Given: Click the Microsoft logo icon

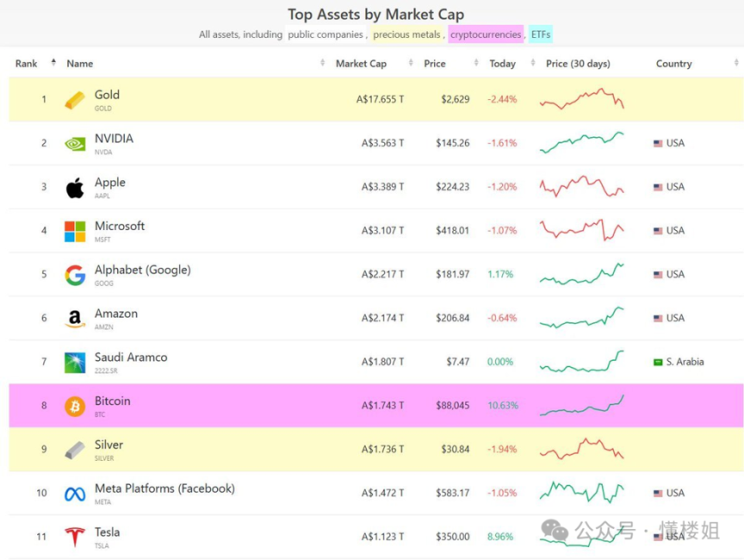Looking at the screenshot, I should coord(75,231).
